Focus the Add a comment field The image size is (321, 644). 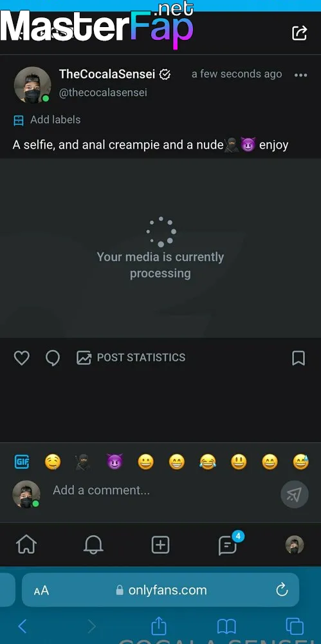coord(164,490)
